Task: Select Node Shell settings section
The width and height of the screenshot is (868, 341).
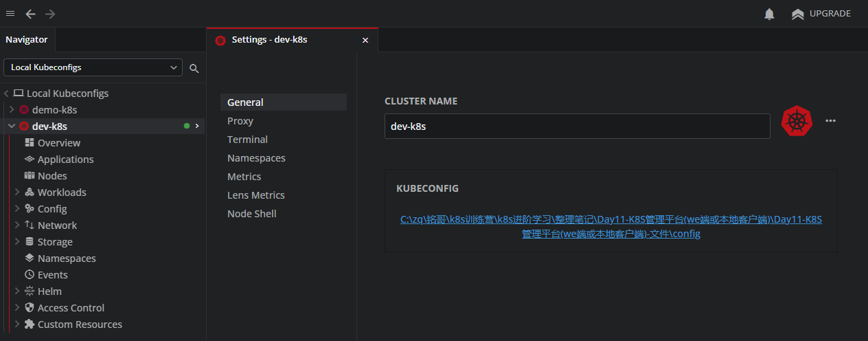Action: click(284, 214)
